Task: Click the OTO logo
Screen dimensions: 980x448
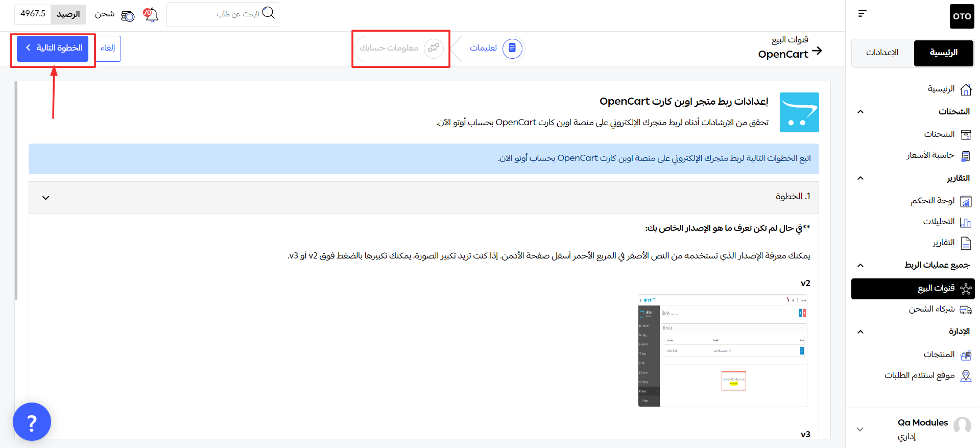Action: pyautogui.click(x=962, y=16)
